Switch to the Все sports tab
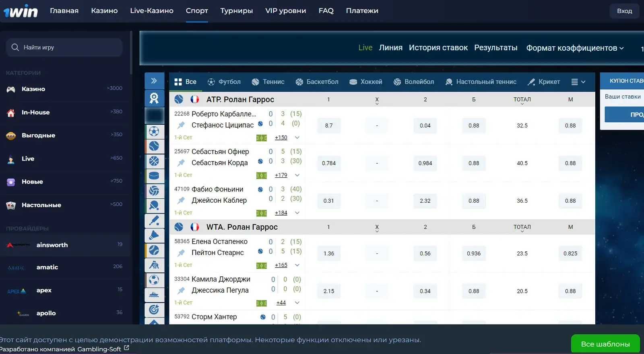 [186, 82]
